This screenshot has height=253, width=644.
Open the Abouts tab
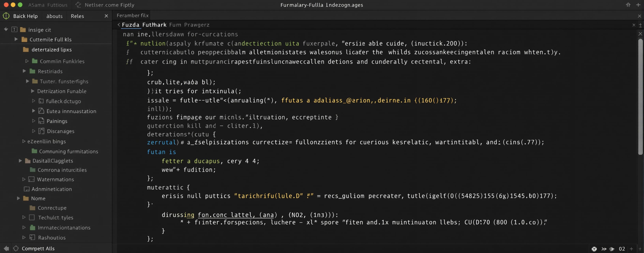(54, 16)
